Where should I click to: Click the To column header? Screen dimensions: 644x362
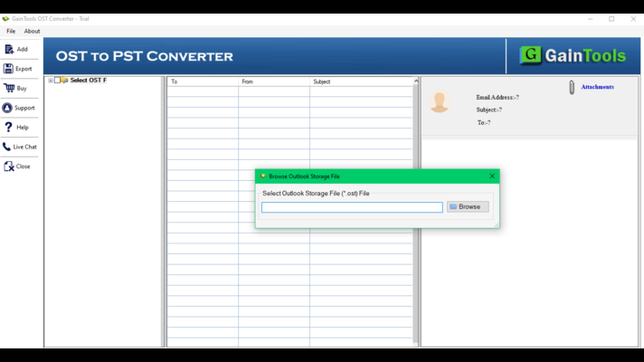203,81
